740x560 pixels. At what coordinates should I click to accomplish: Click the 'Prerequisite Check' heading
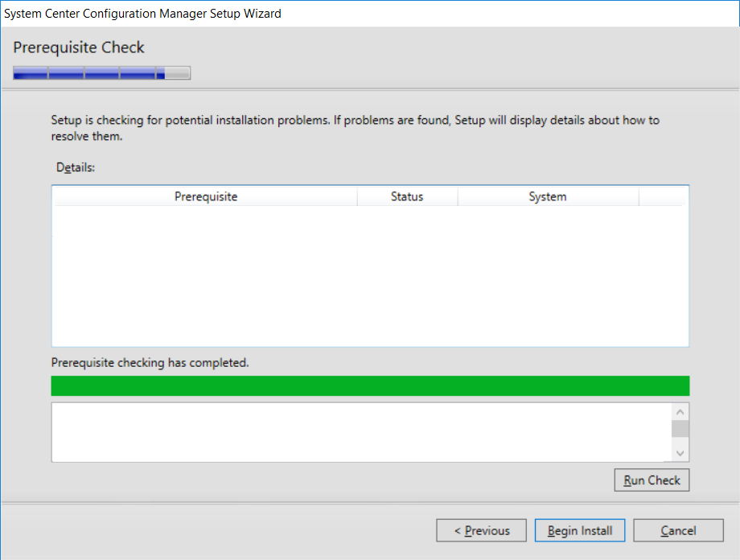pos(79,47)
